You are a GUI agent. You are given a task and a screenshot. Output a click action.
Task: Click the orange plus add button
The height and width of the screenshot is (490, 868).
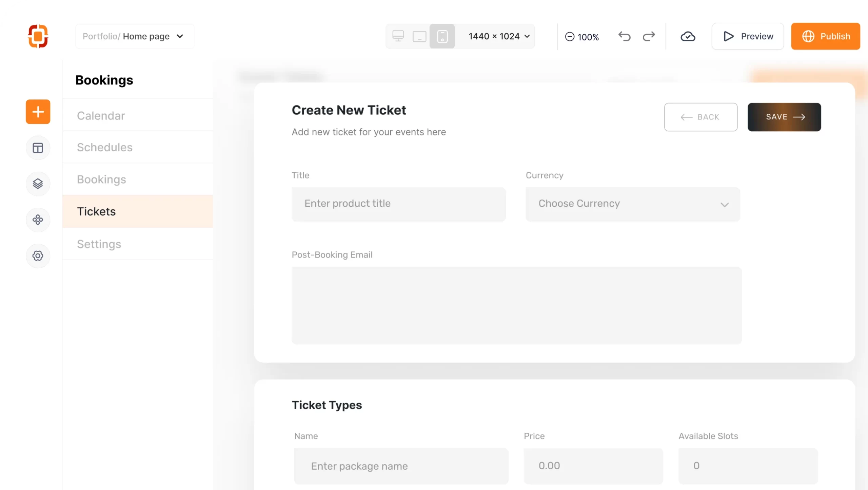38,112
